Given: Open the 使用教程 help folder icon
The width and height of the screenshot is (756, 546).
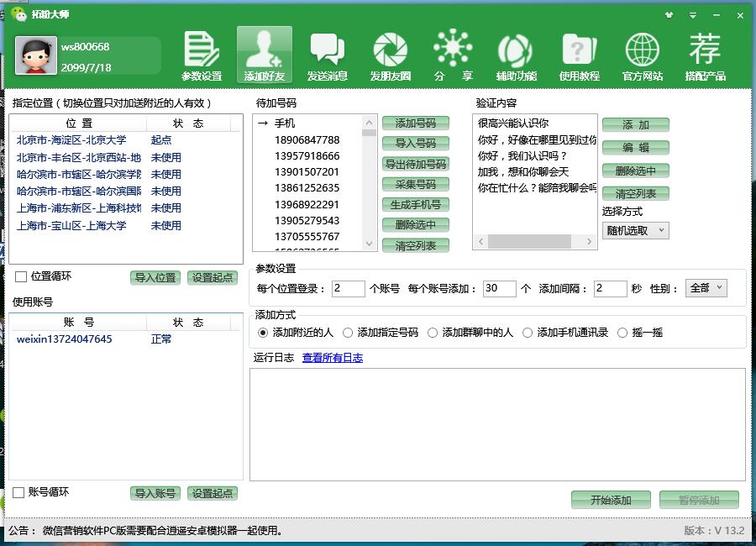Looking at the screenshot, I should point(579,55).
